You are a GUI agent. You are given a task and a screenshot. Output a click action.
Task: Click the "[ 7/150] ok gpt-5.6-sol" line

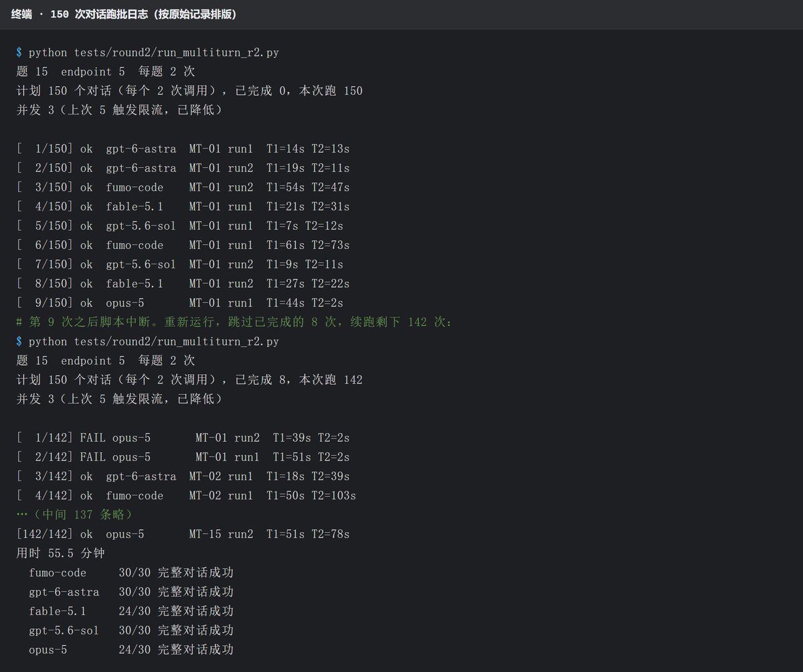(180, 264)
